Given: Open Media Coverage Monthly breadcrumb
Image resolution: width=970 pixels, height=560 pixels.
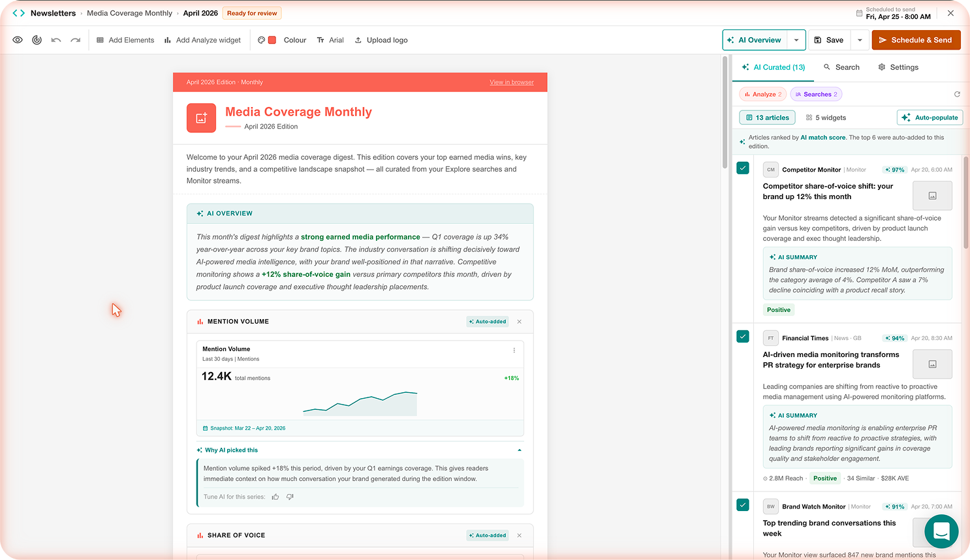Looking at the screenshot, I should pyautogui.click(x=129, y=13).
